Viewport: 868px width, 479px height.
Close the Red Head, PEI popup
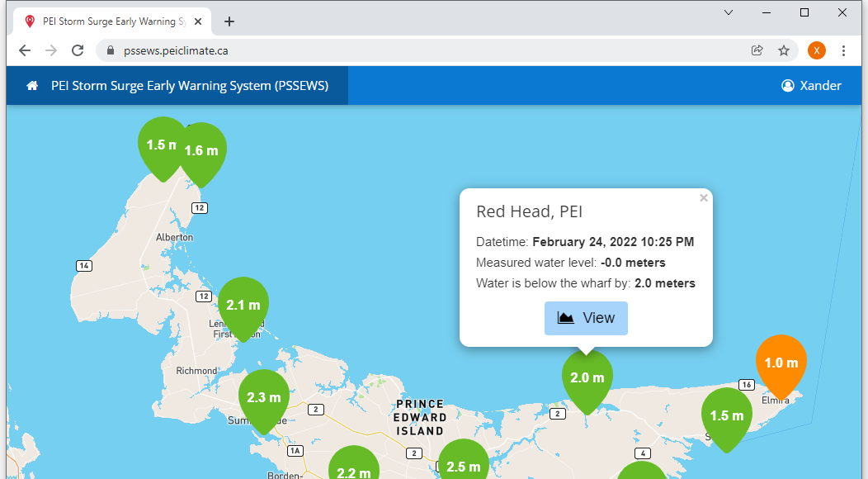703,198
